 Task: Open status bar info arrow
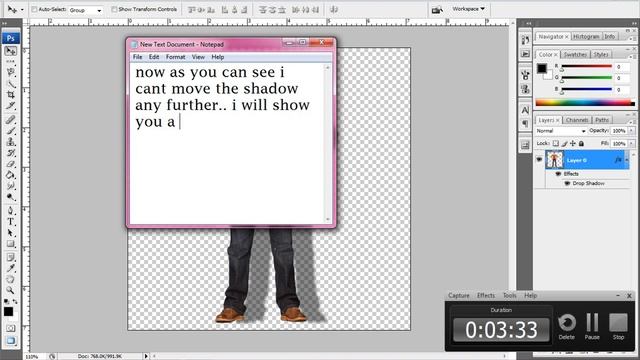pos(146,356)
